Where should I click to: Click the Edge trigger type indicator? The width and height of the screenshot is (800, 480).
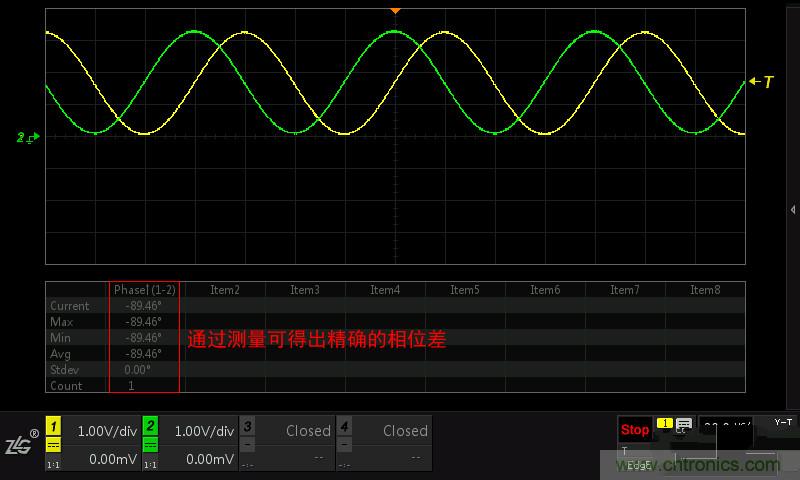point(638,465)
